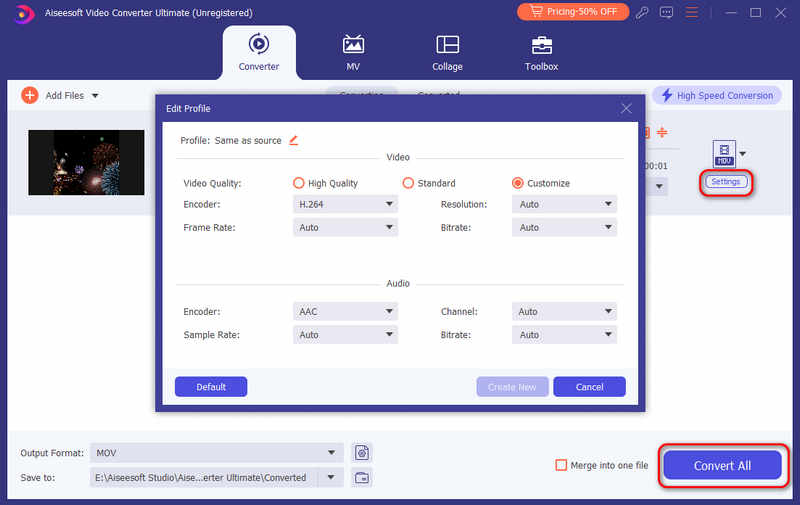This screenshot has height=505, width=800.
Task: Click the MOV output format icon
Action: click(x=724, y=153)
